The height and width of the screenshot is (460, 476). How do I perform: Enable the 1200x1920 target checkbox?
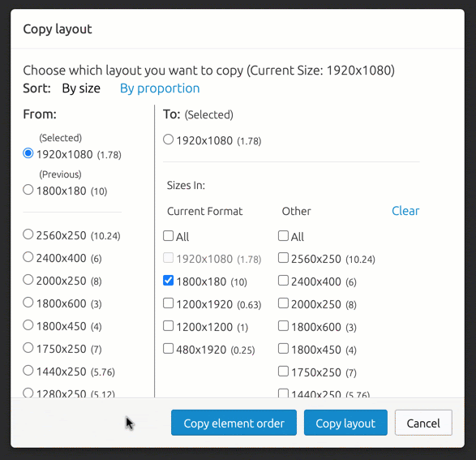tap(168, 303)
